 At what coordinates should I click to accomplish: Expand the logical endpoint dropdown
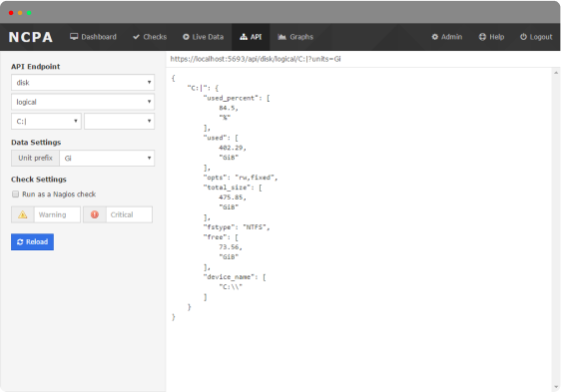click(x=83, y=102)
